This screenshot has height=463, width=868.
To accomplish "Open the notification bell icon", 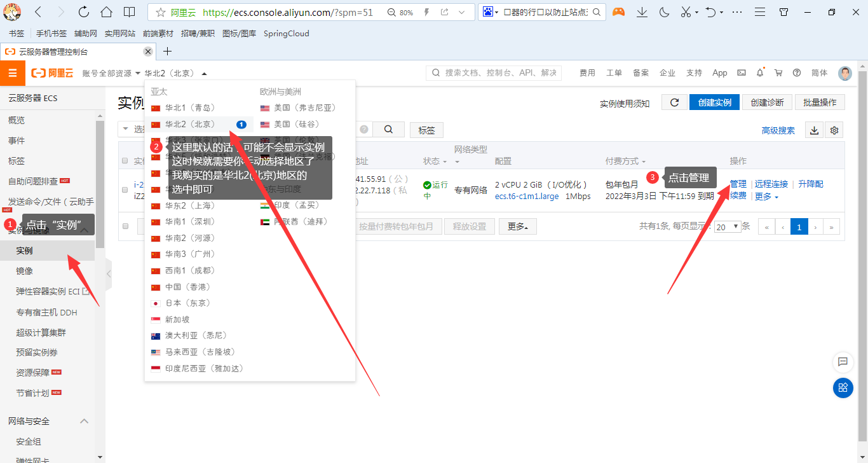I will pyautogui.click(x=760, y=73).
